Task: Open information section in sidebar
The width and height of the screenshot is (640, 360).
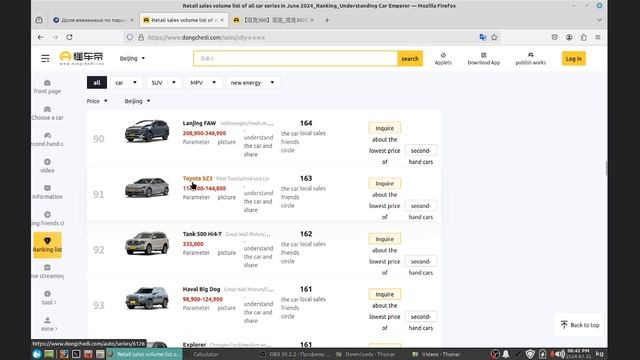Action: (x=47, y=192)
